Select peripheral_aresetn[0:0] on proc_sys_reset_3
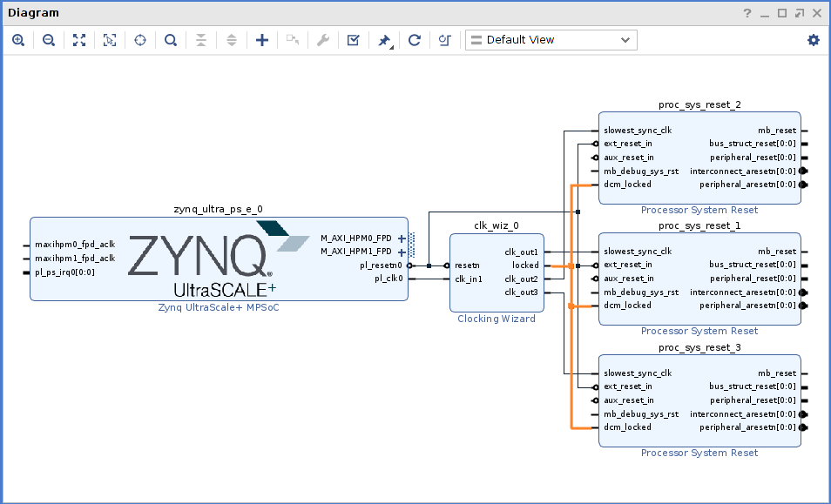This screenshot has height=504, width=831. coord(747,427)
